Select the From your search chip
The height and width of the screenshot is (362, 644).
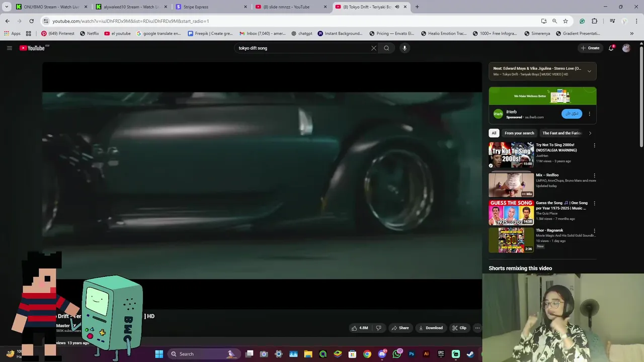pyautogui.click(x=519, y=133)
